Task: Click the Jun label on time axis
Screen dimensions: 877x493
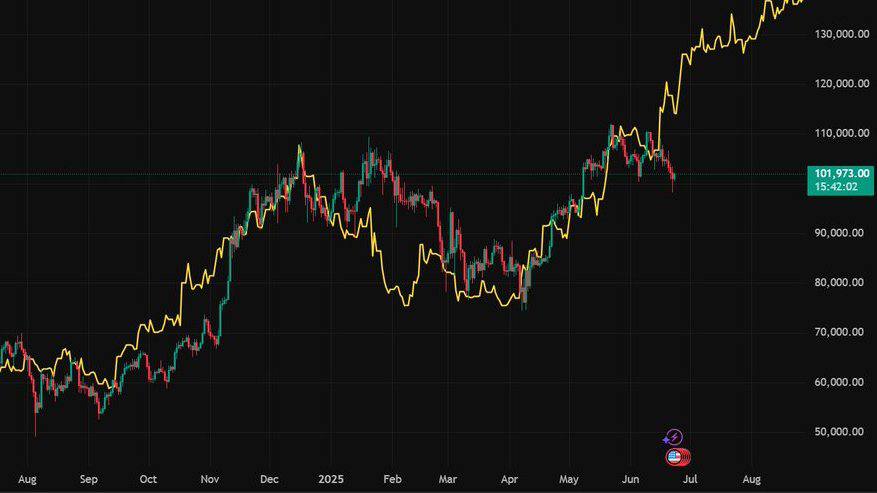Action: coord(630,479)
